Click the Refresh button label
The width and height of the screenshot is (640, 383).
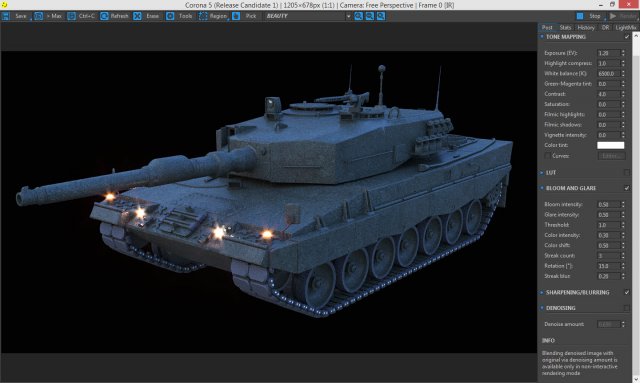point(120,16)
